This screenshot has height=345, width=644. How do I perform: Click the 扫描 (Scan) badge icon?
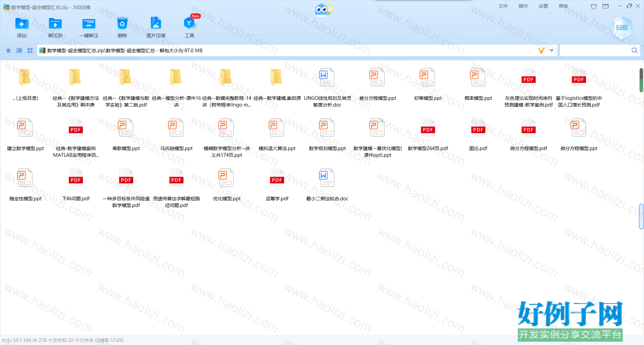tap(622, 28)
